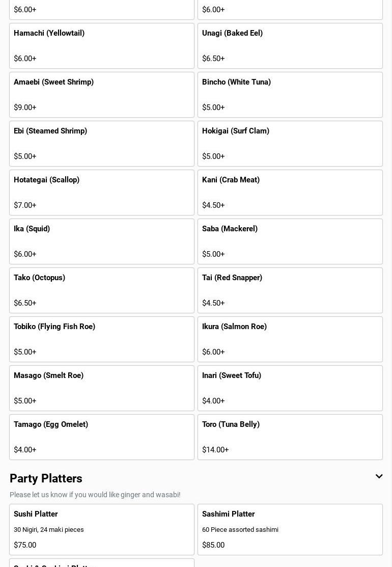Select the Sashimi Platter 60 piece option
The image size is (392, 567).
click(x=290, y=529)
